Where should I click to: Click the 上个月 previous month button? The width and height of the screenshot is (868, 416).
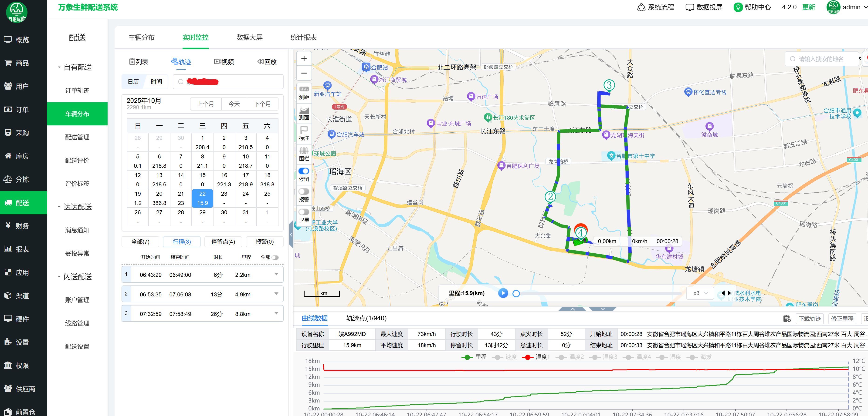pyautogui.click(x=206, y=104)
